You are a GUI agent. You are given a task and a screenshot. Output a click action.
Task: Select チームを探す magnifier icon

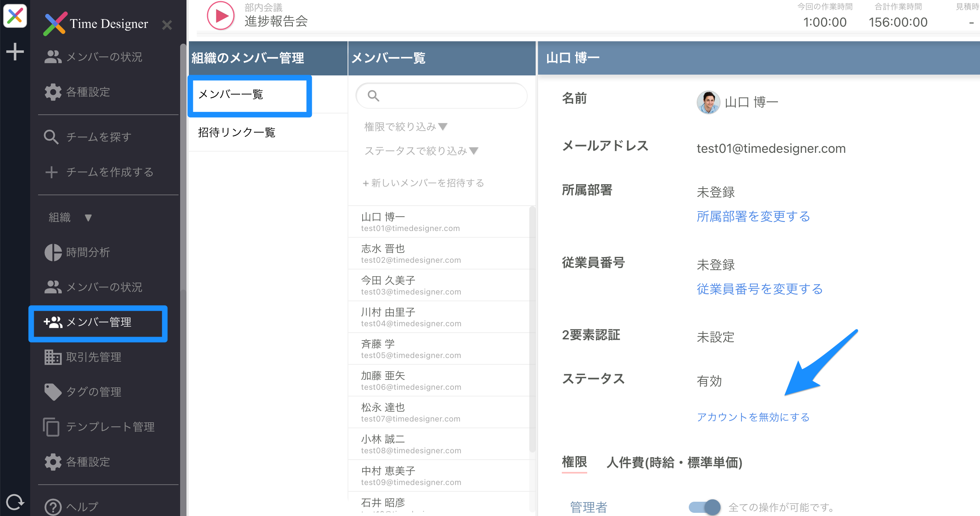51,137
